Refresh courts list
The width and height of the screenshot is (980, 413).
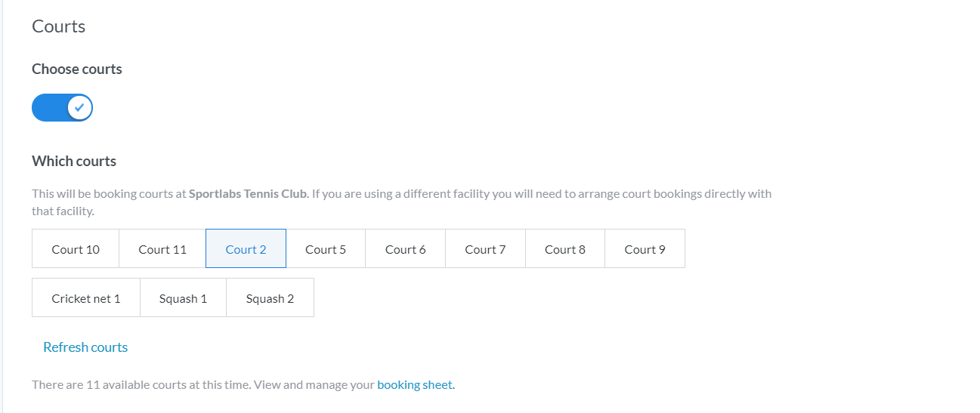coord(85,347)
